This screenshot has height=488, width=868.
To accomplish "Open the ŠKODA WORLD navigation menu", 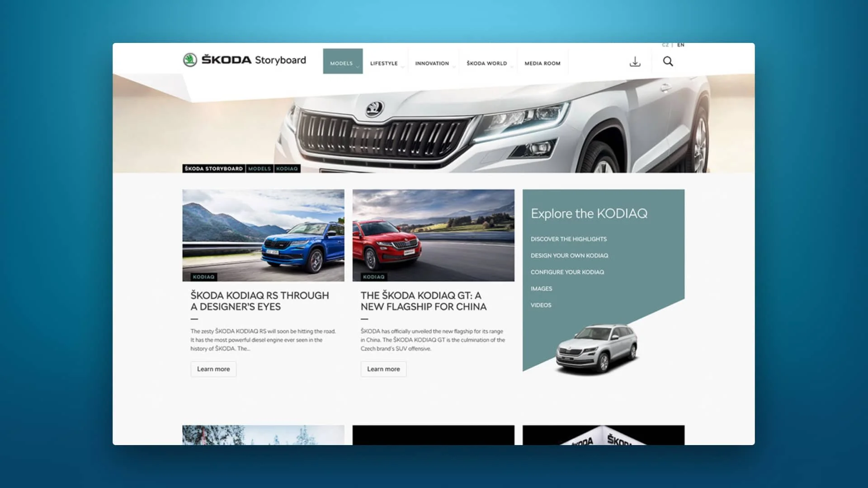I will click(x=487, y=63).
